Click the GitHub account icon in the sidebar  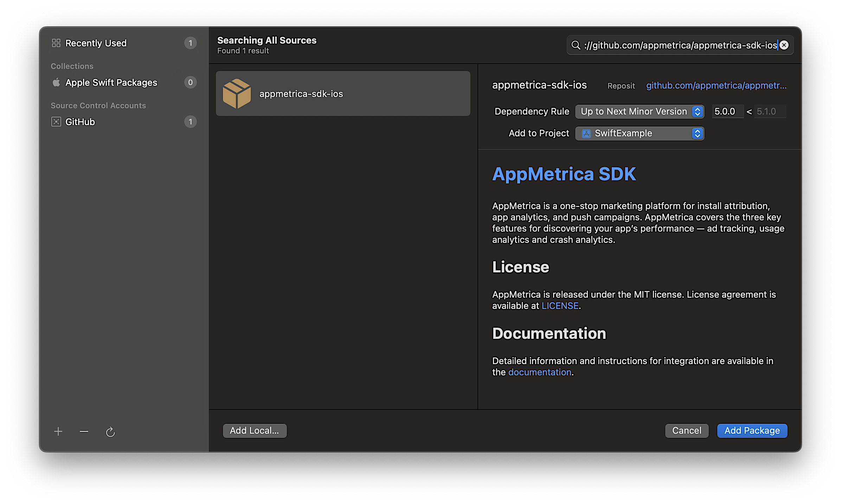(x=56, y=122)
